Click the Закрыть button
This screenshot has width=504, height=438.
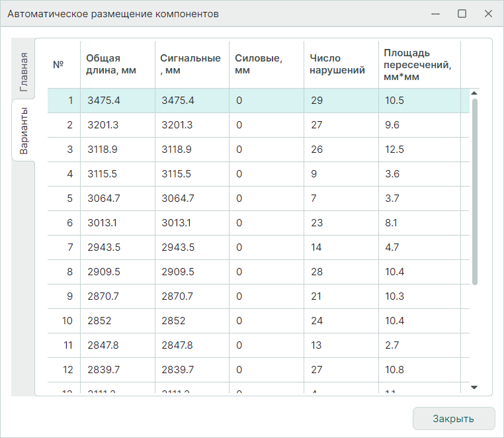[x=453, y=418]
